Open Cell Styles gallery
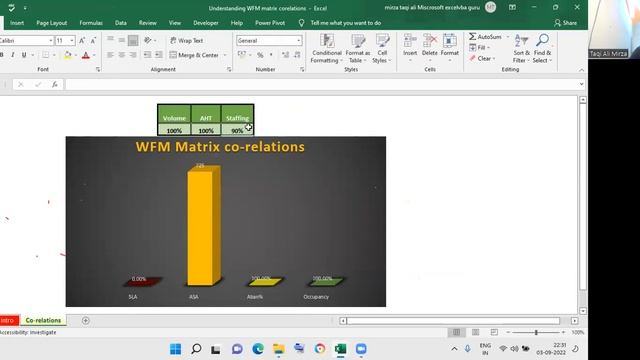The image size is (640, 360). tap(382, 49)
